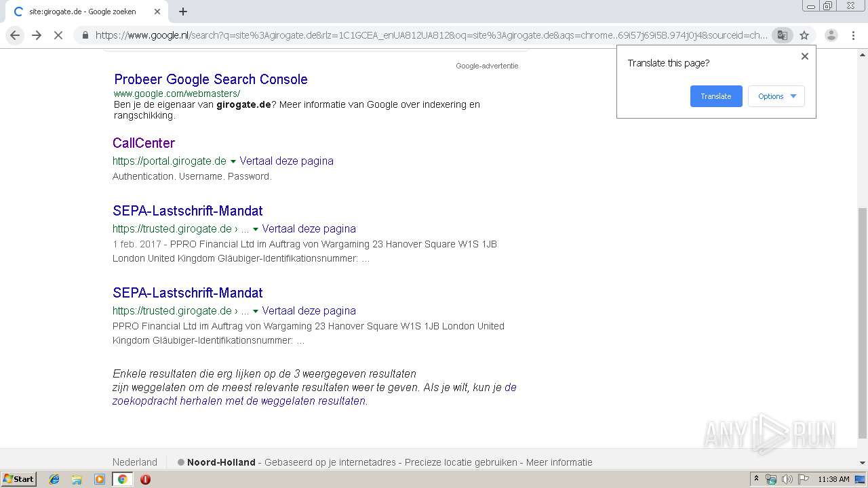Image resolution: width=868 pixels, height=488 pixels.
Task: Click Vertaal deze pagina for CallCenter result
Action: click(286, 161)
